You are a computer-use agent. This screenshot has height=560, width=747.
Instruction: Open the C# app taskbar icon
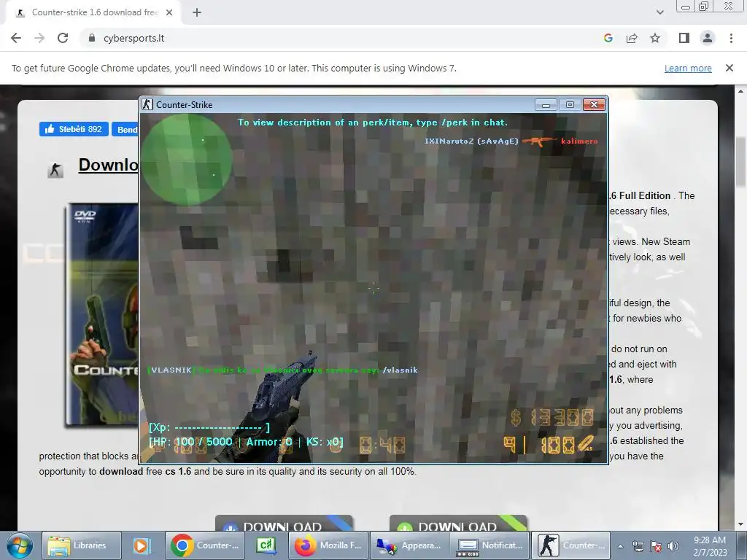(266, 545)
